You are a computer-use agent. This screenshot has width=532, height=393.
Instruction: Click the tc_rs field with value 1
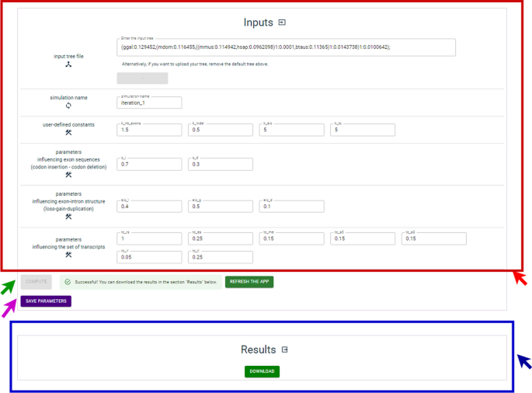tap(149, 238)
